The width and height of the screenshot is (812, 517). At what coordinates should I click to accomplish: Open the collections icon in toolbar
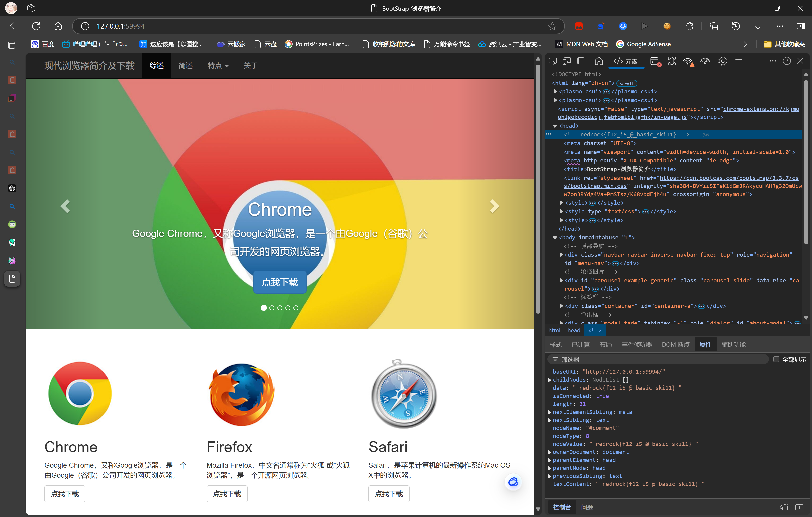714,26
